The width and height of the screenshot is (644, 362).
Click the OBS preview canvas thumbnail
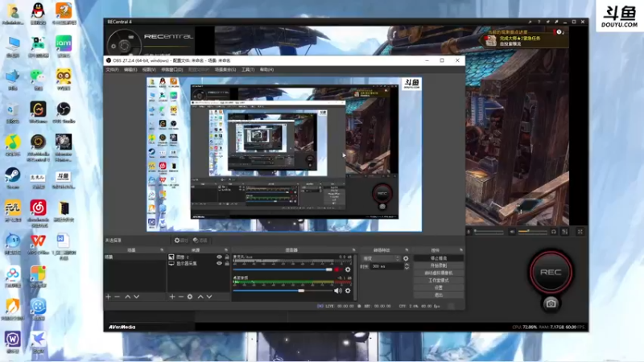pyautogui.click(x=284, y=154)
